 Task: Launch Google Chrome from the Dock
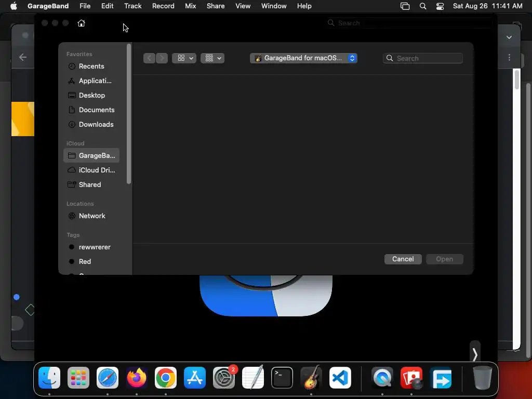166,378
